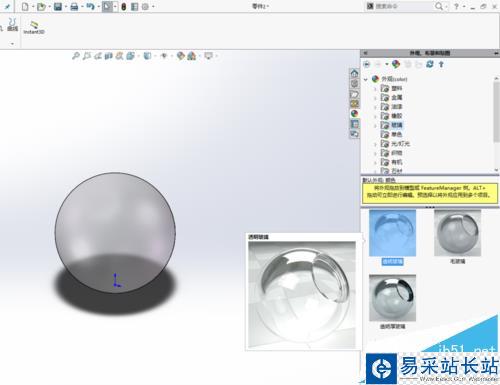The height and width of the screenshot is (385, 500).
Task: Open dropdown arrow beside the help question mark
Action: 464,7
